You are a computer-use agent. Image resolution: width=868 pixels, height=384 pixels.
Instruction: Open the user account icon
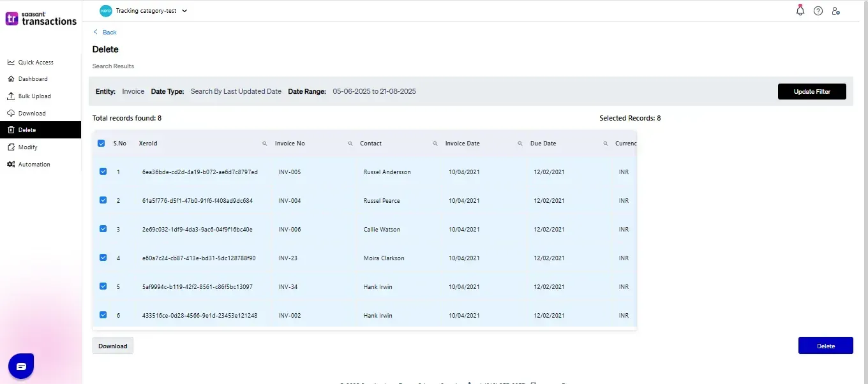(x=836, y=11)
